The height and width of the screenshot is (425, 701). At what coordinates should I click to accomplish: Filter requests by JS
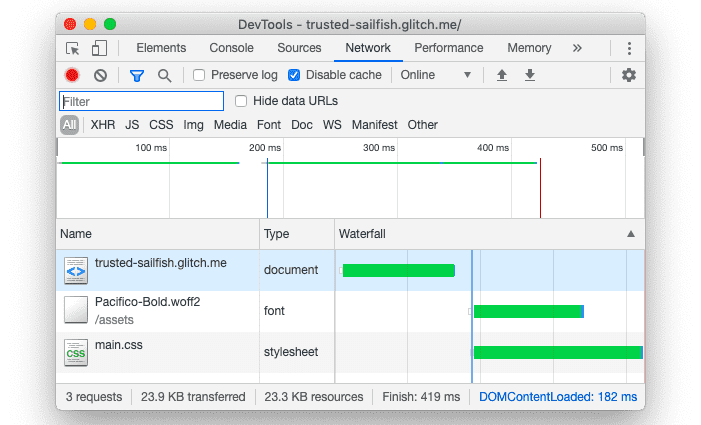(132, 125)
